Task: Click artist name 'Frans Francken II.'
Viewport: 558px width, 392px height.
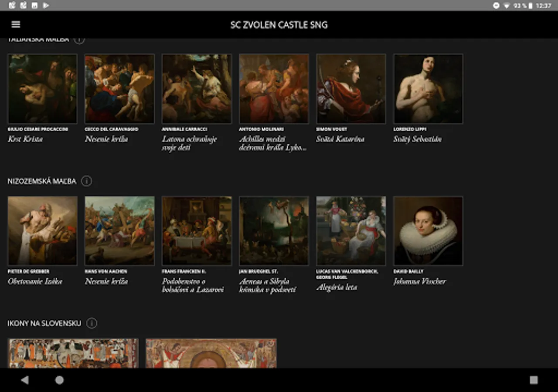Action: pyautogui.click(x=184, y=271)
